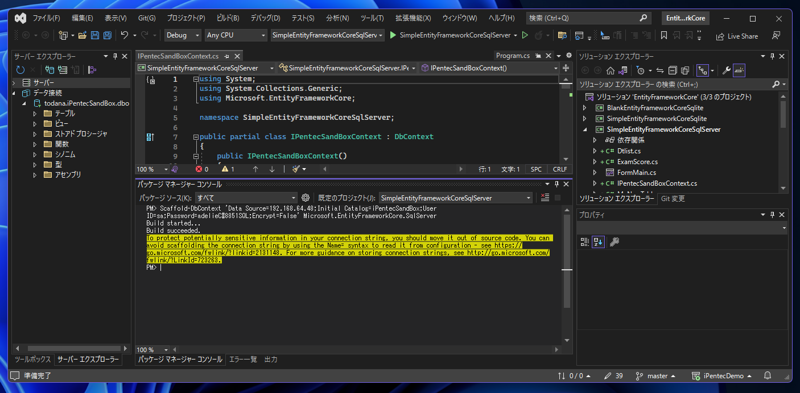This screenshot has height=393, width=800.
Task: Open the startup project dropdown
Action: click(x=328, y=35)
